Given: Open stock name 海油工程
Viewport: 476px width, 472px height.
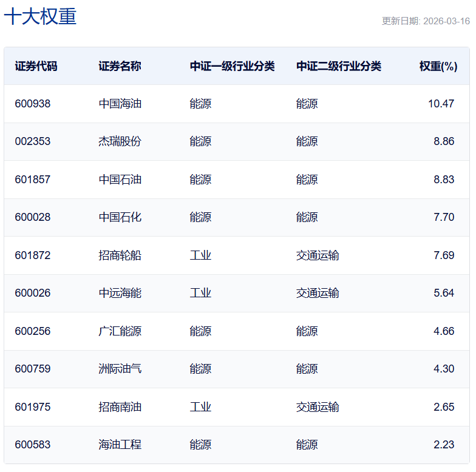Looking at the screenshot, I should (x=120, y=445).
